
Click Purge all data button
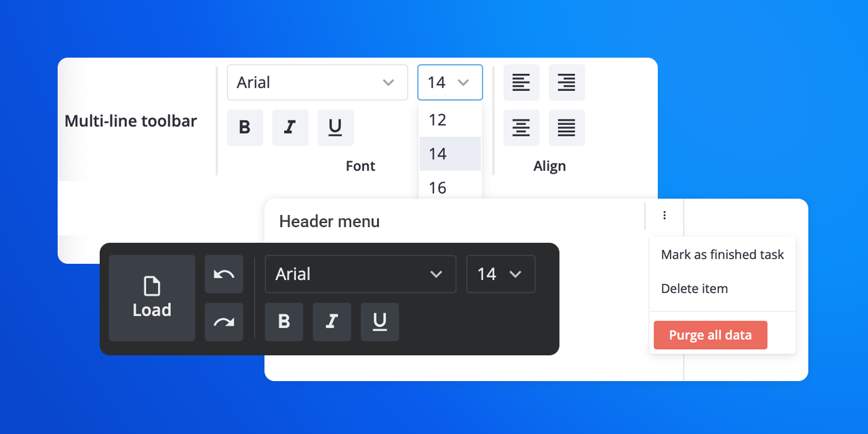[711, 335]
